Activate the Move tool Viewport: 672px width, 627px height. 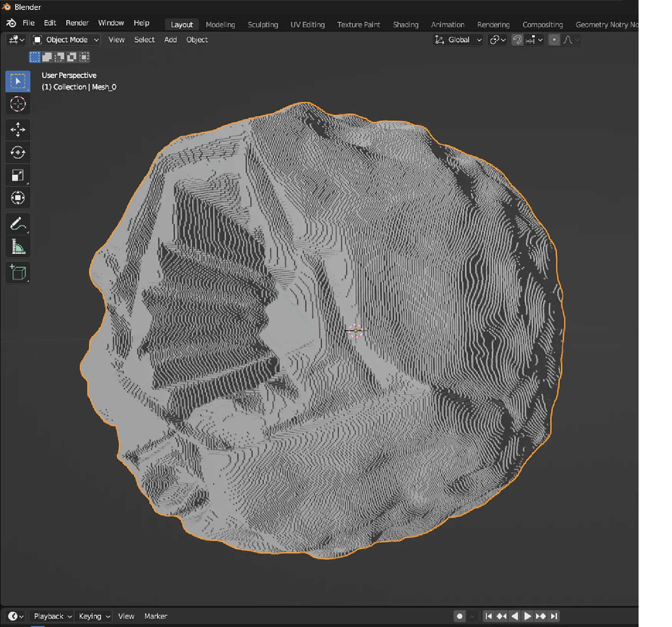pos(18,129)
